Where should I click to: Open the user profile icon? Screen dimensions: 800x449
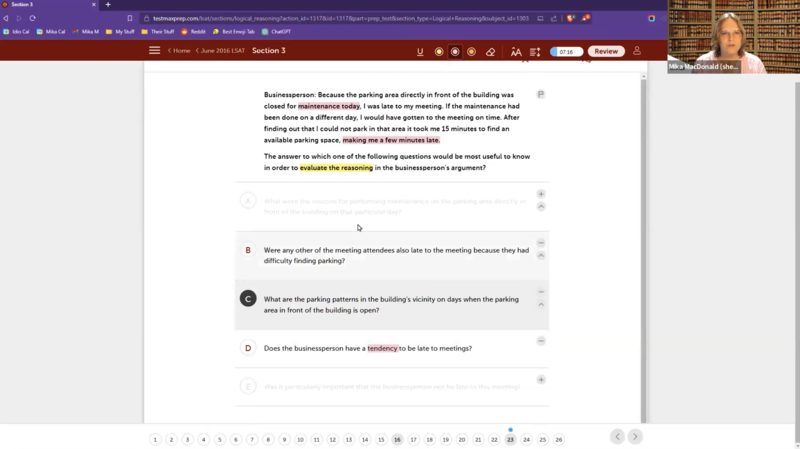tap(636, 51)
